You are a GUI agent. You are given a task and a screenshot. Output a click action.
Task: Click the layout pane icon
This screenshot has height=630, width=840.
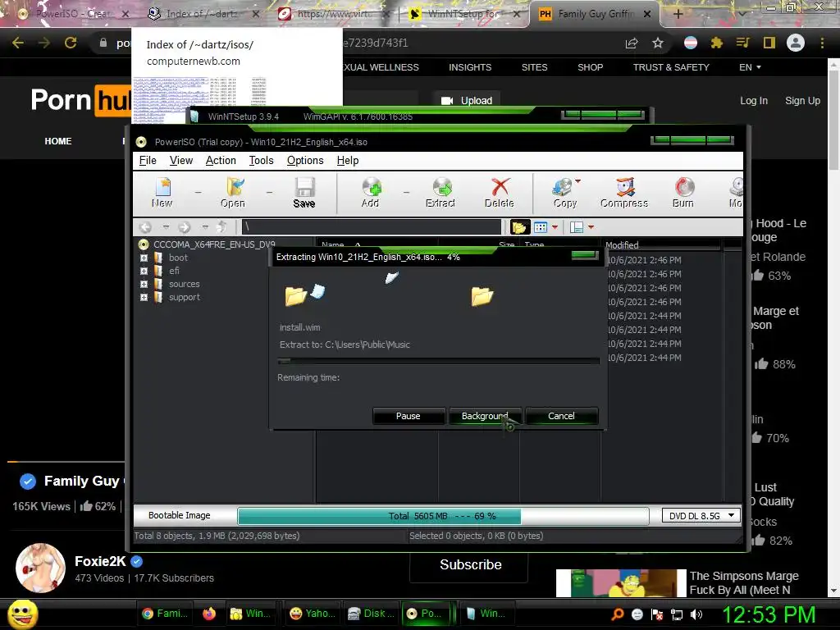[x=577, y=227]
